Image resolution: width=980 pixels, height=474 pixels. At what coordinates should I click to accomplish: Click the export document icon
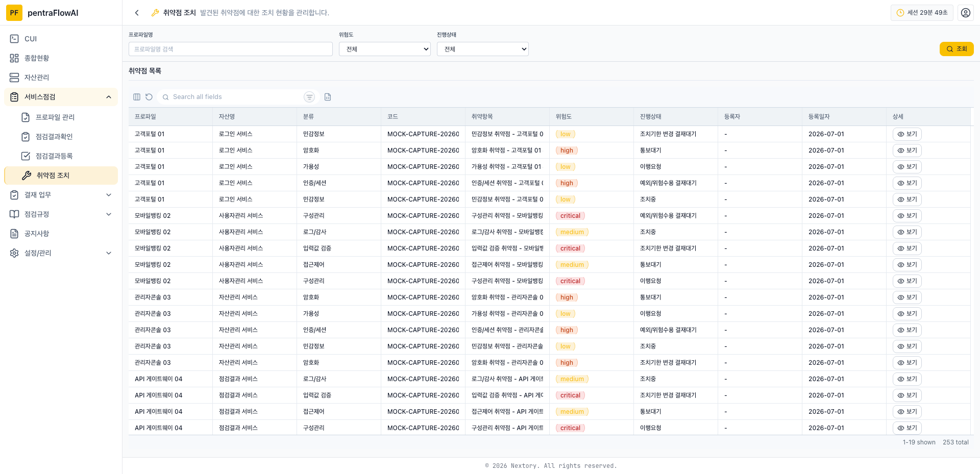328,97
